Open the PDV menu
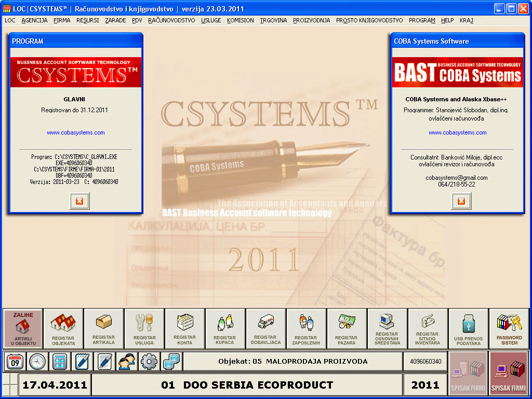 click(137, 20)
